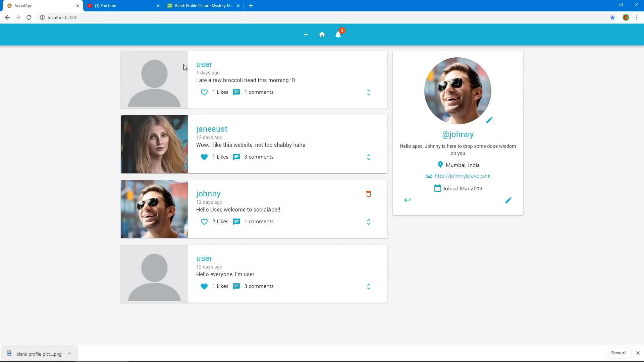644x362 pixels.
Task: Expand the 'Hello everyone' post details
Action: [368, 287]
